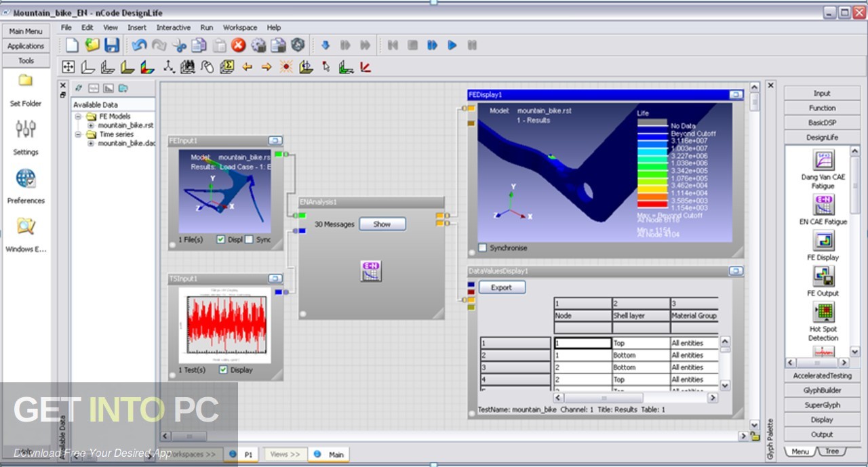Viewport: 868px width, 467px height.
Task: Collapse the Time series tree node
Action: click(79, 134)
